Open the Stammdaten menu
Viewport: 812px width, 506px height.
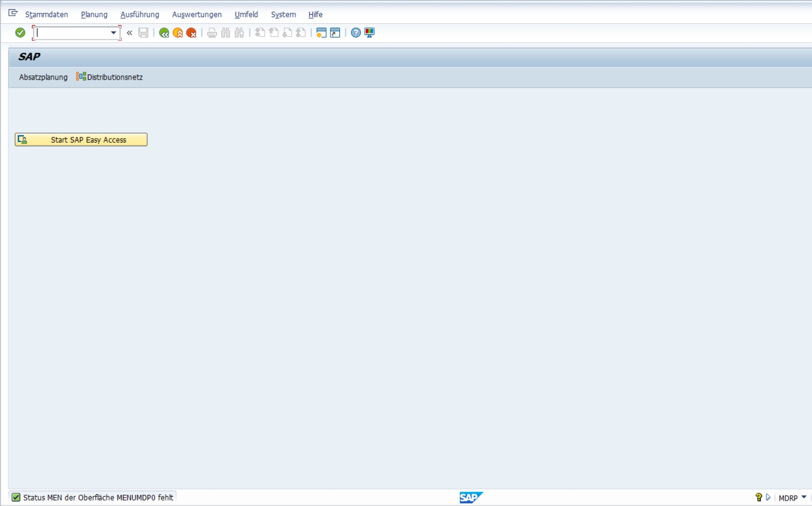click(47, 14)
